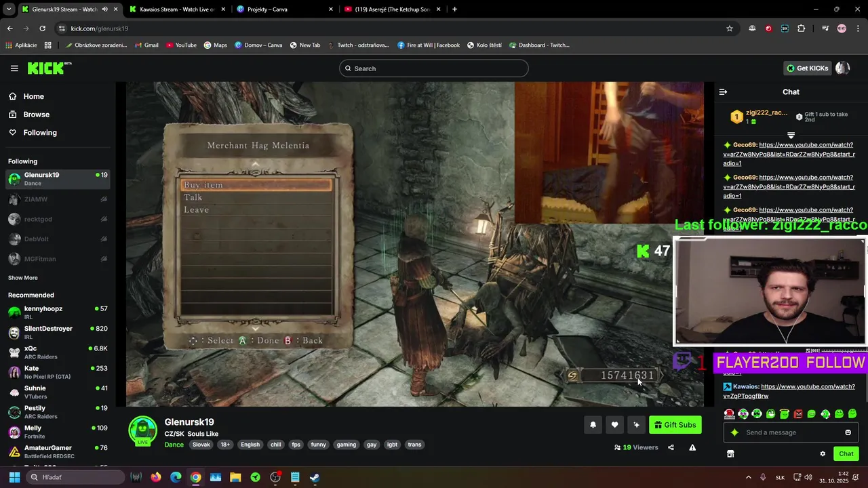This screenshot has width=868, height=488.
Task: Open the first Geco69 YouTube link
Action: click(x=789, y=154)
